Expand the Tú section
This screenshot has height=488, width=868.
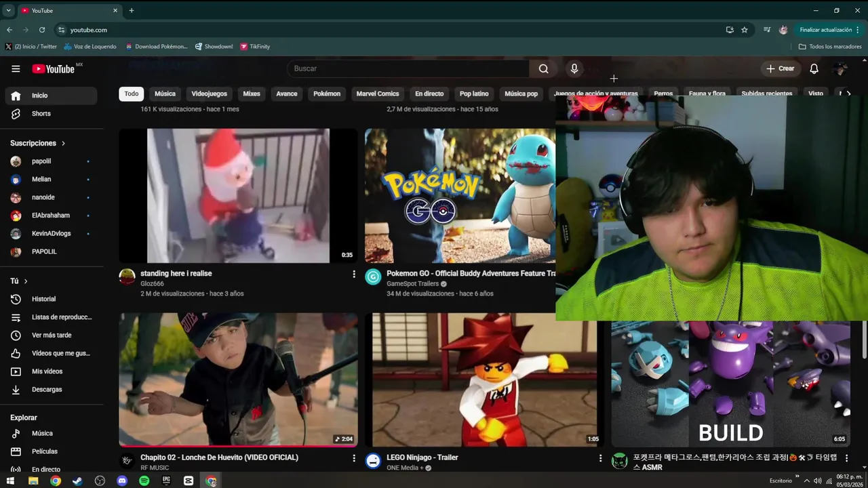pyautogui.click(x=19, y=281)
